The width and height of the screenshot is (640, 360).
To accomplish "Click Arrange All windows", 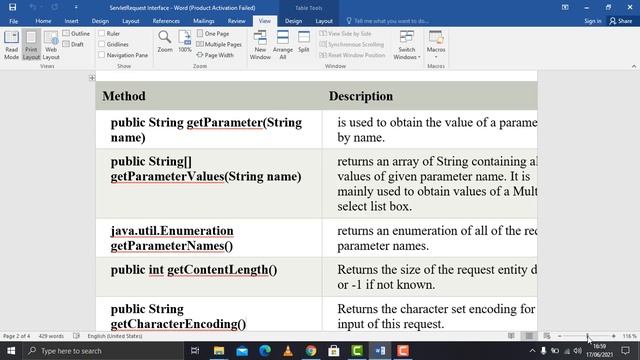I will point(282,45).
